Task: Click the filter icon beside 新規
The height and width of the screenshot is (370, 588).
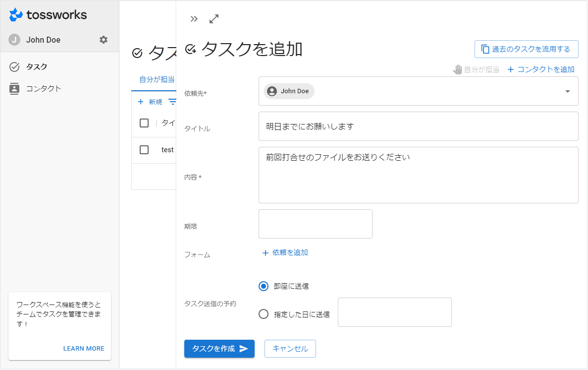Action: pyautogui.click(x=172, y=102)
